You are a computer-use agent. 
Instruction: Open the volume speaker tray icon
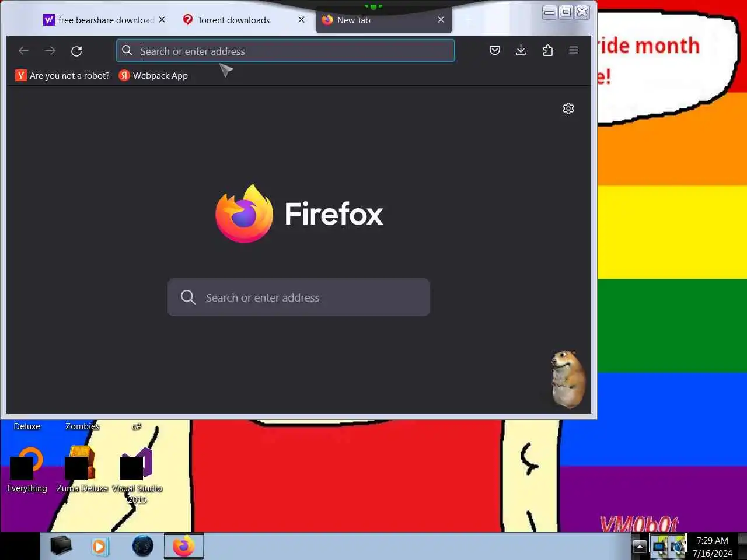point(677,547)
